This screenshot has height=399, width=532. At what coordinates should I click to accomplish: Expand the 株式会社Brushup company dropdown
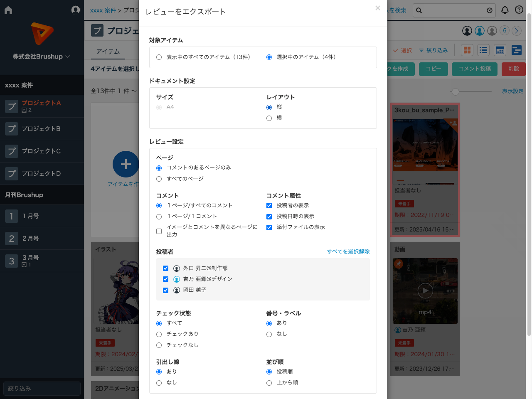click(42, 57)
